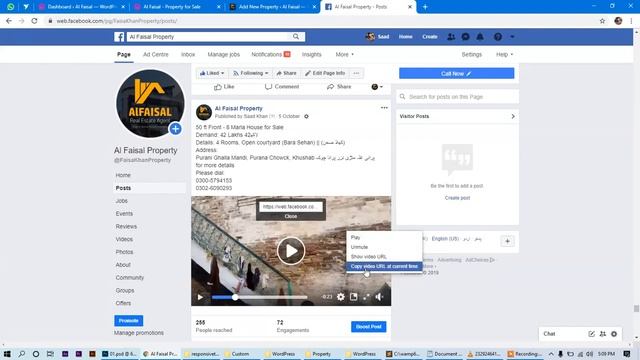Open page Settings

pyautogui.click(x=471, y=54)
